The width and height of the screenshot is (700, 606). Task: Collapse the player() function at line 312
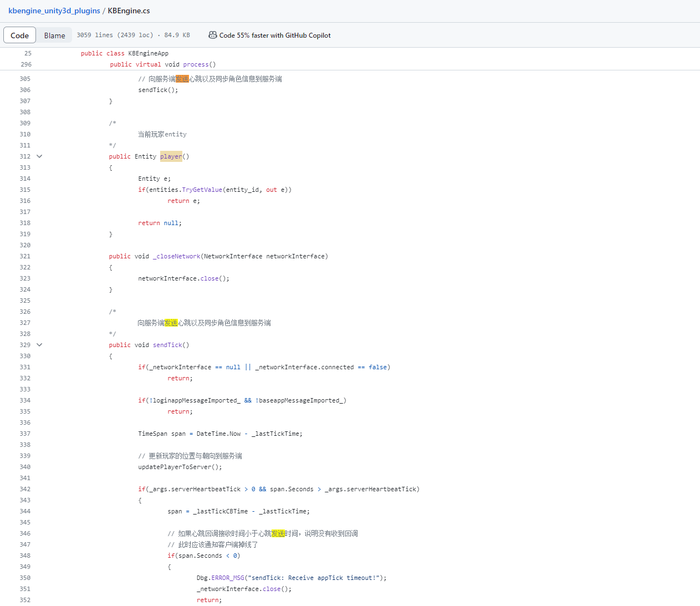point(39,156)
